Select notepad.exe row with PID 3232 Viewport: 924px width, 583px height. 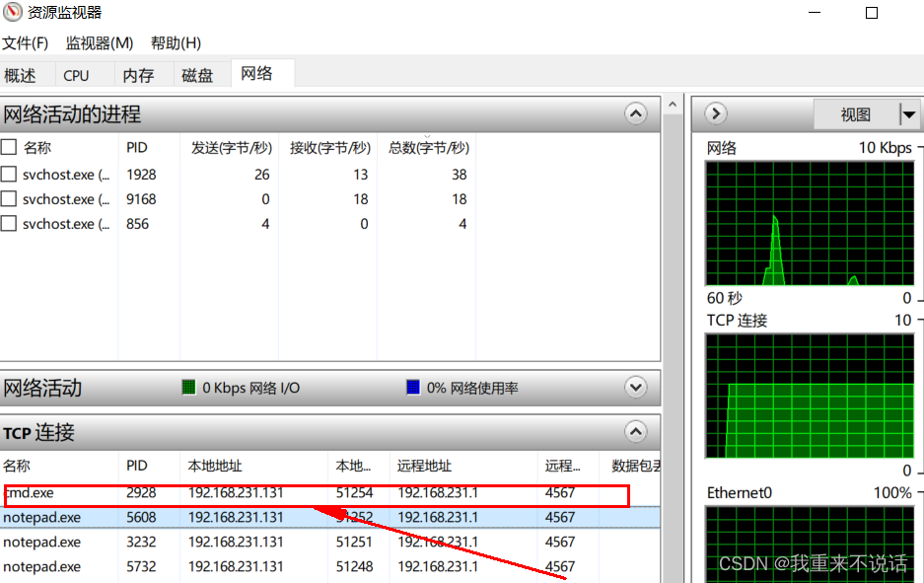(x=330, y=542)
